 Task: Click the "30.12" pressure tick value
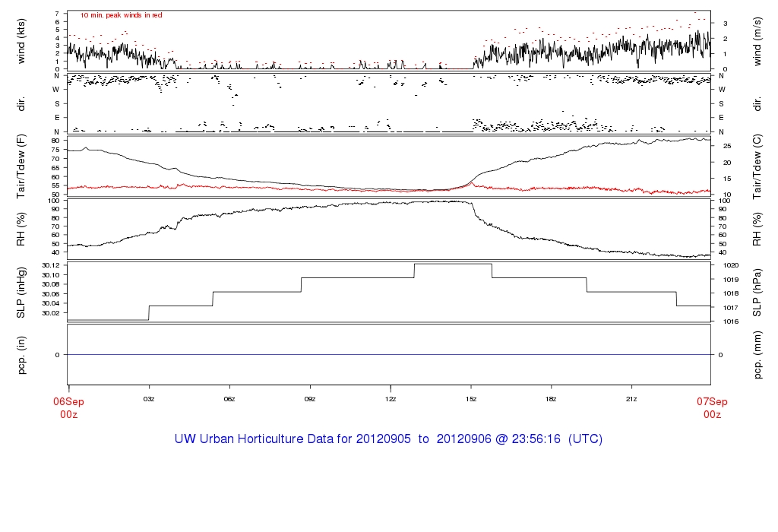[51, 265]
